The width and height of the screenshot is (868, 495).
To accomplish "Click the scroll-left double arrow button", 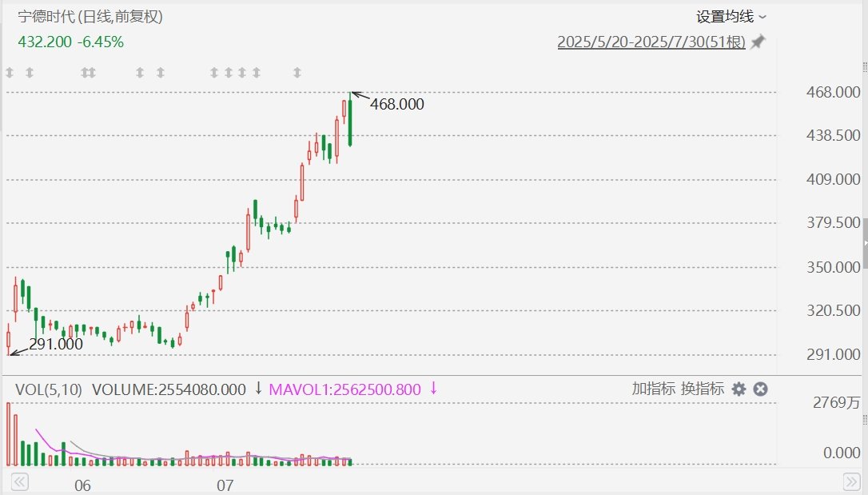I will (19, 481).
